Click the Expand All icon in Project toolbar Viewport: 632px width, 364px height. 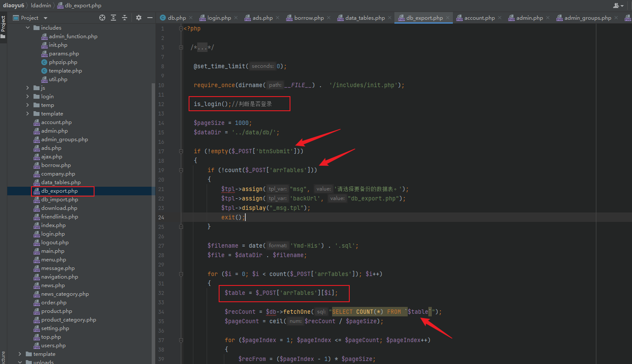coord(113,18)
